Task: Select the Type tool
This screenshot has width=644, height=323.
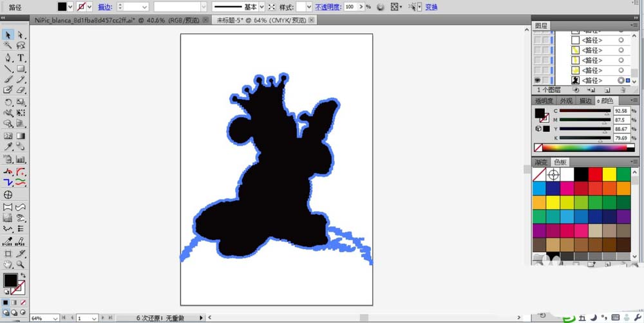Action: (21, 58)
